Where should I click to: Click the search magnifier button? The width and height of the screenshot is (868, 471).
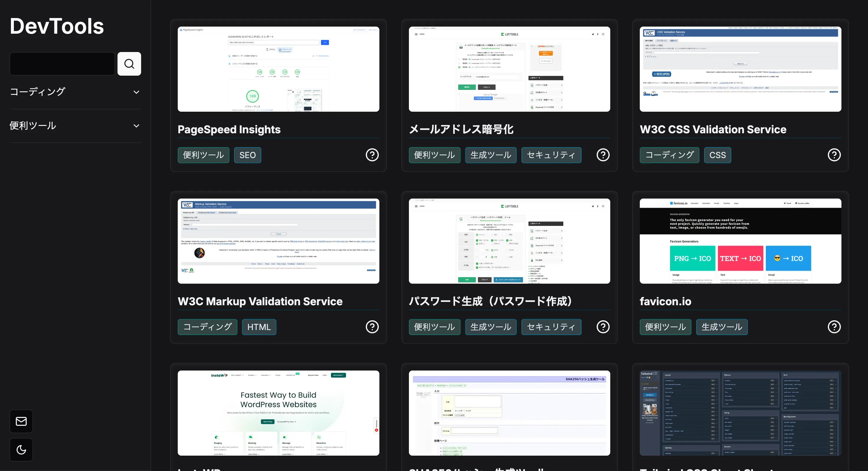click(x=129, y=64)
